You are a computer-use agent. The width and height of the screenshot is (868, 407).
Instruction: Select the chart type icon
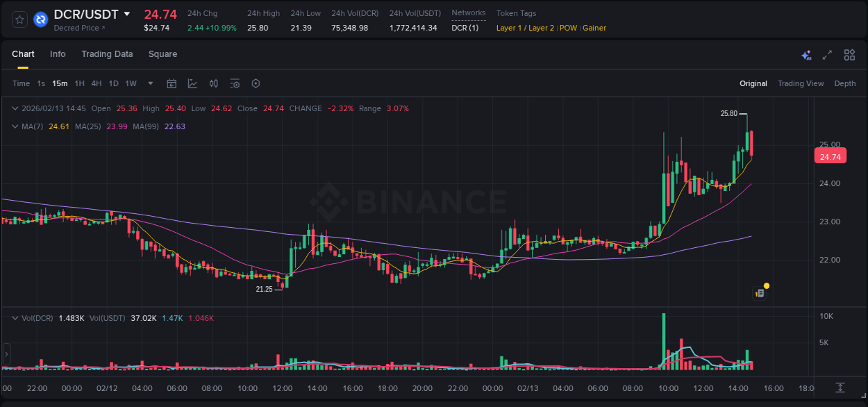[x=192, y=83]
